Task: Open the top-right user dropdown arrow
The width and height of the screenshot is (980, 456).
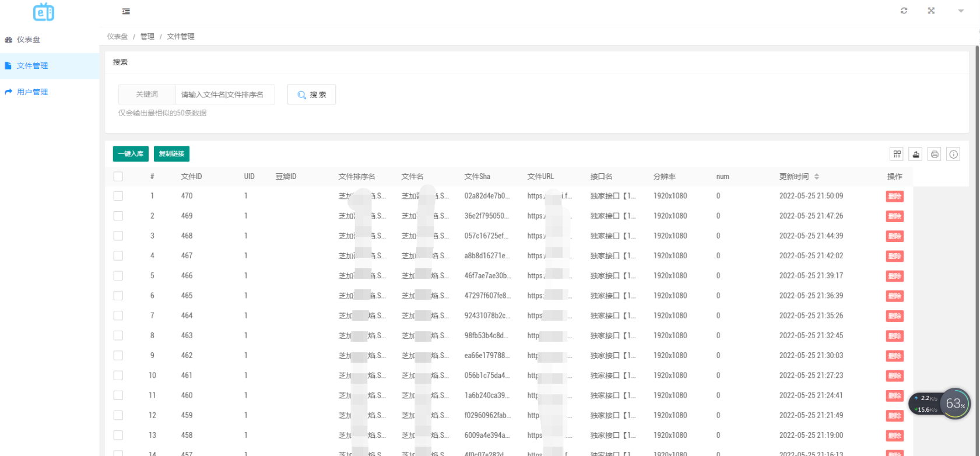Action: click(961, 11)
